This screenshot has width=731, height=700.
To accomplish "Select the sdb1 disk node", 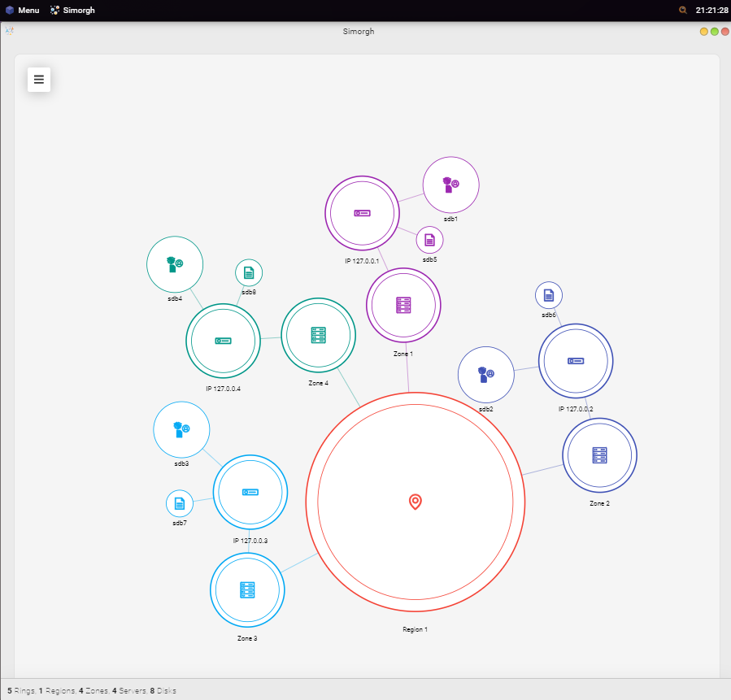I will pos(450,185).
